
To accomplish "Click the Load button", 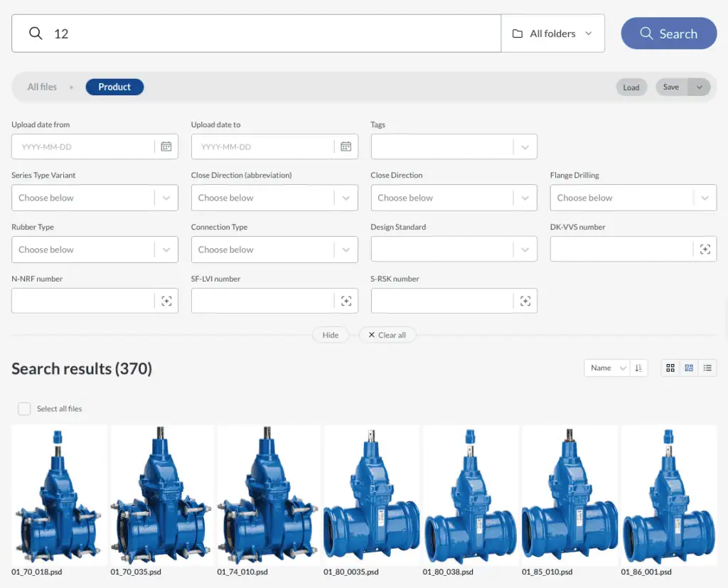I will coord(631,87).
